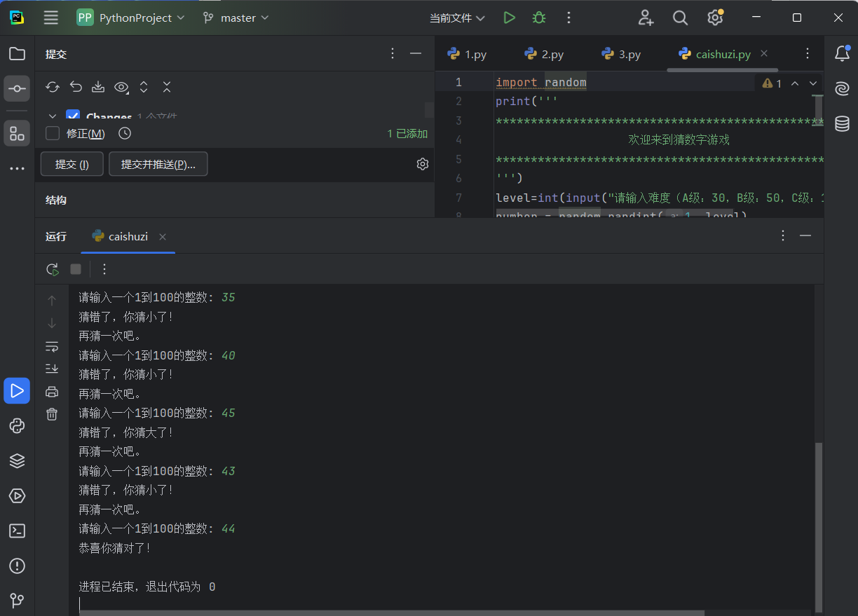Screen dimensions: 858x616
Task: Show commit message history clock
Action: [x=125, y=133]
